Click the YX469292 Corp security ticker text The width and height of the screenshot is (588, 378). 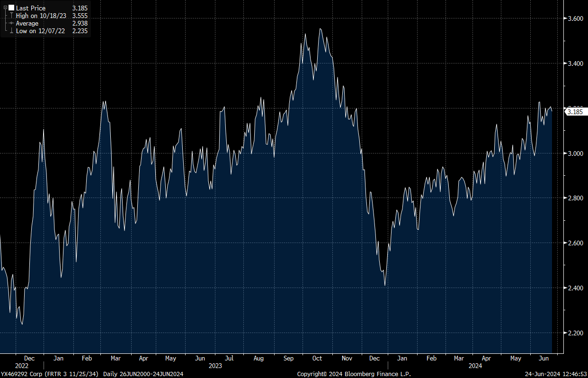19,374
